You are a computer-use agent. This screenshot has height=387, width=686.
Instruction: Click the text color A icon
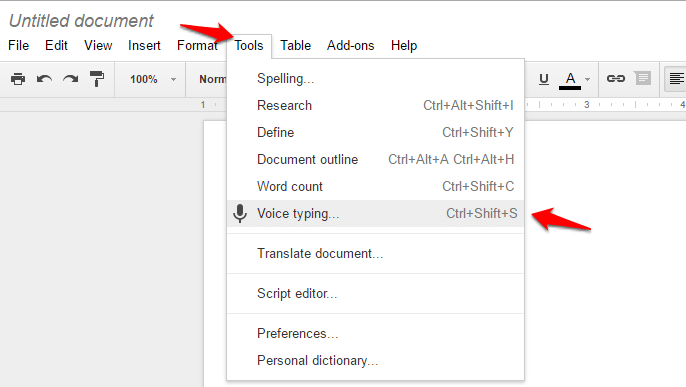pos(570,80)
